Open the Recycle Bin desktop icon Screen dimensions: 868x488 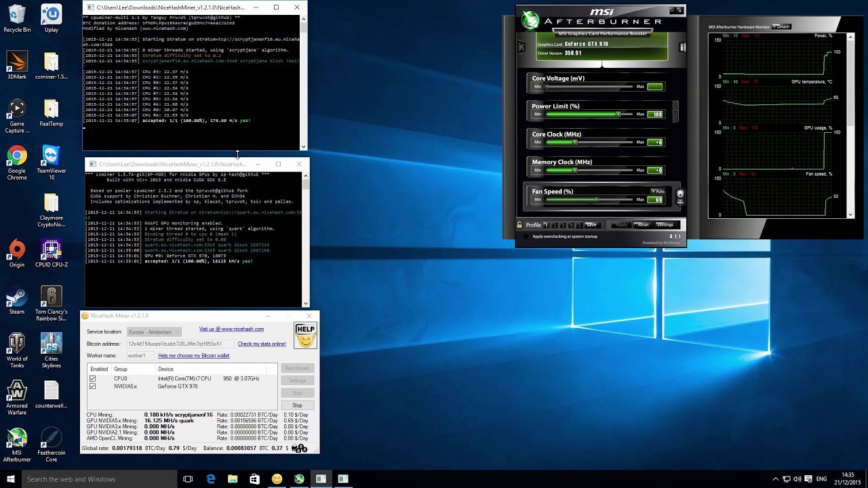[17, 18]
